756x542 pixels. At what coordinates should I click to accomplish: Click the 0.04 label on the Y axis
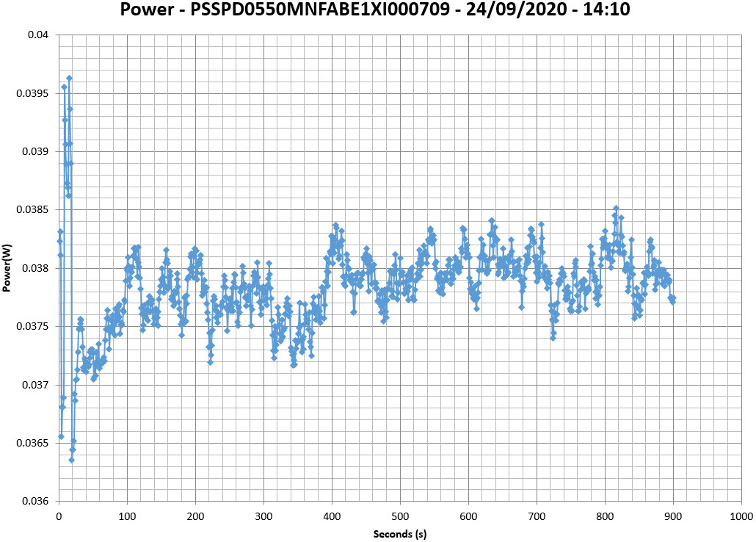tap(38, 35)
